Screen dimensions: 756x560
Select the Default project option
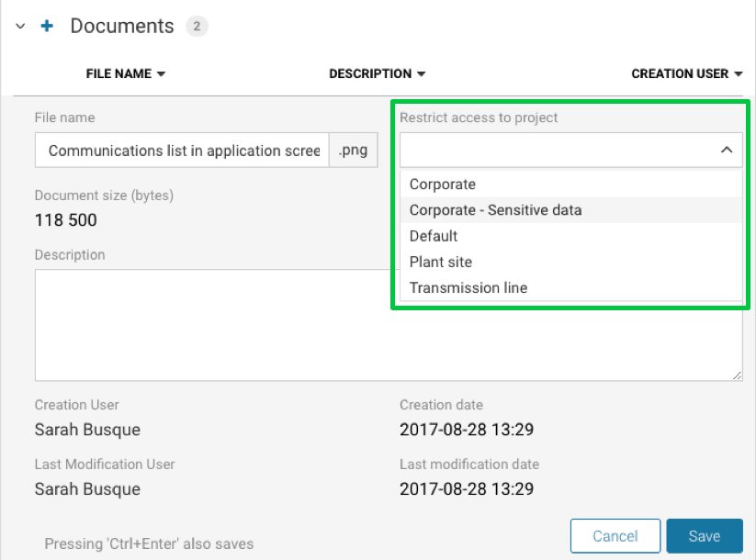tap(434, 236)
